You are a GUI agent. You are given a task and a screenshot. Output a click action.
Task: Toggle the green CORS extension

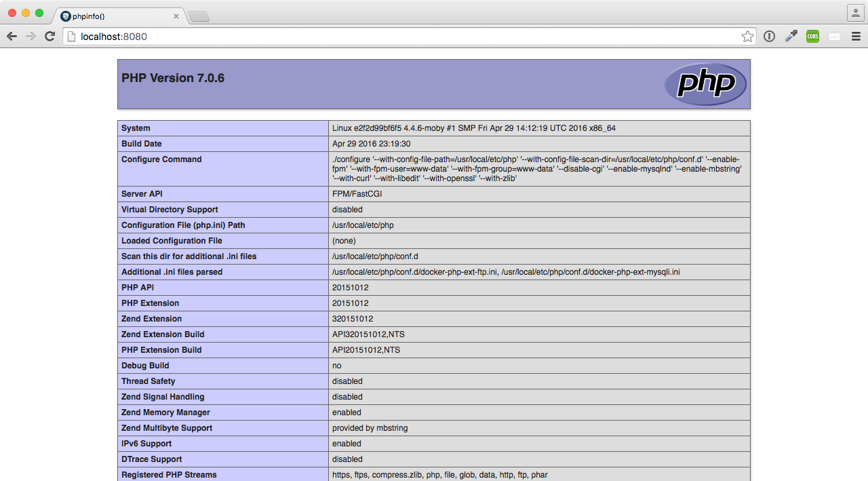(x=812, y=37)
